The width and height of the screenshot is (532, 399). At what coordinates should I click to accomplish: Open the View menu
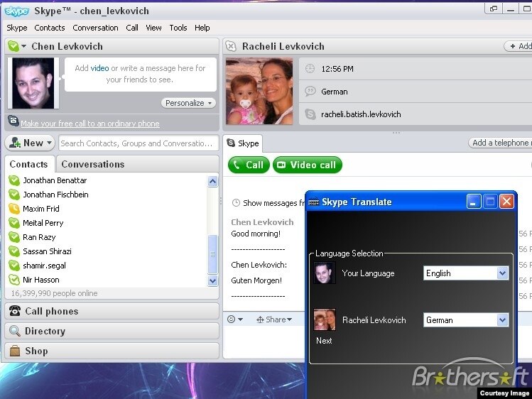pyautogui.click(x=153, y=28)
